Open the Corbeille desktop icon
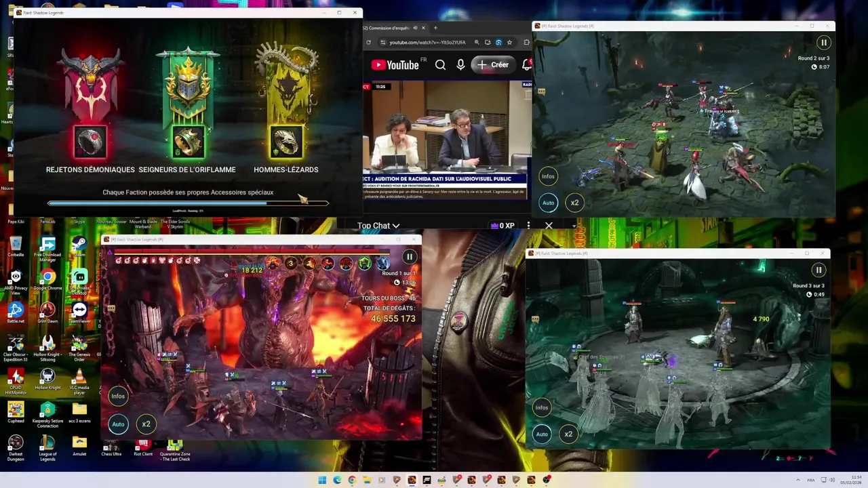This screenshot has width=868, height=488. click(15, 246)
